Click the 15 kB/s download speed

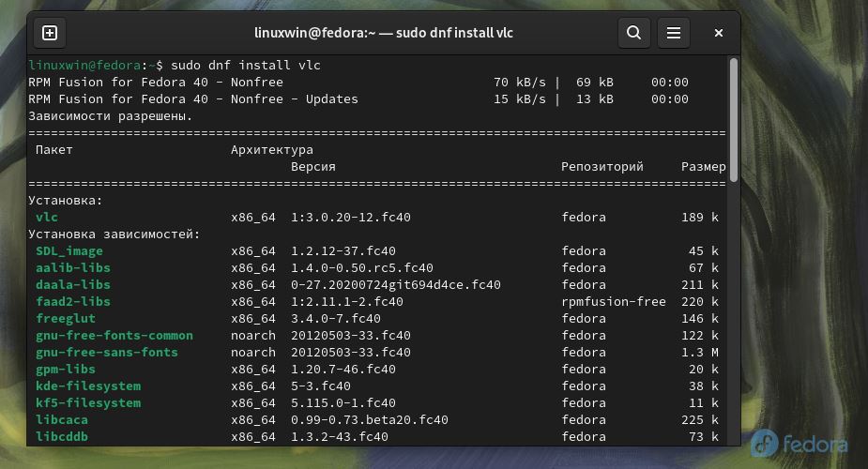[519, 99]
